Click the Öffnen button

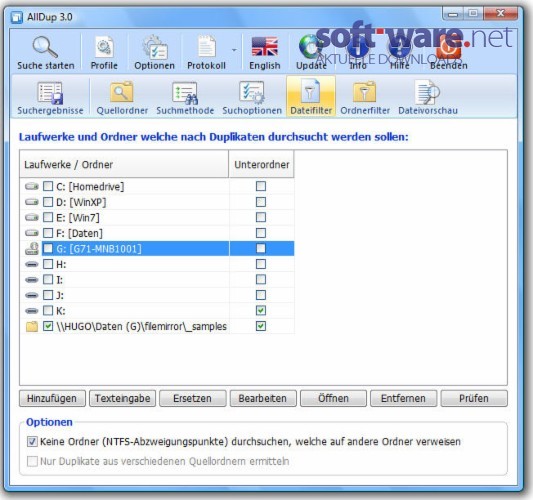click(x=333, y=398)
